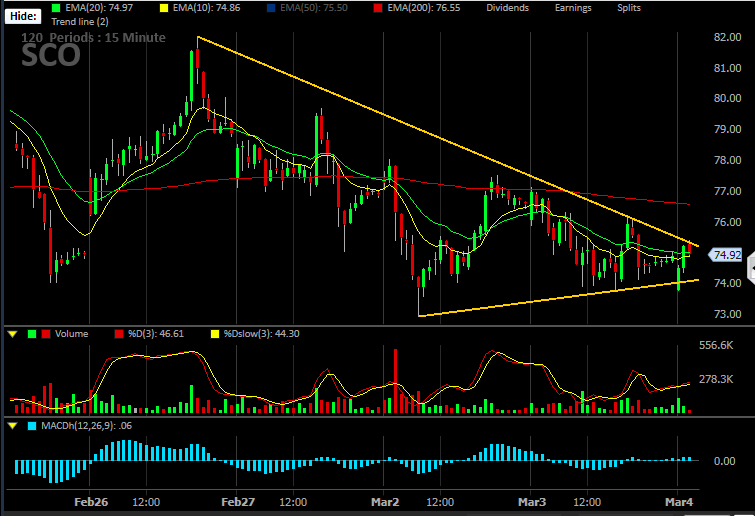The width and height of the screenshot is (755, 516).
Task: Click the Mar3 date label
Action: (x=532, y=502)
